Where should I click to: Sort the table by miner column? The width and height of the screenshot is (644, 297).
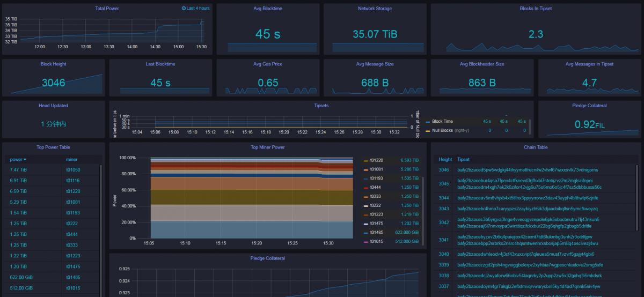point(72,160)
